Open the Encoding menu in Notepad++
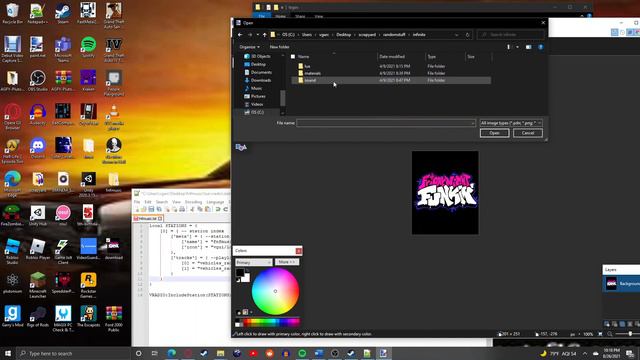Image resolution: width=640 pixels, height=360 pixels. 193,202
